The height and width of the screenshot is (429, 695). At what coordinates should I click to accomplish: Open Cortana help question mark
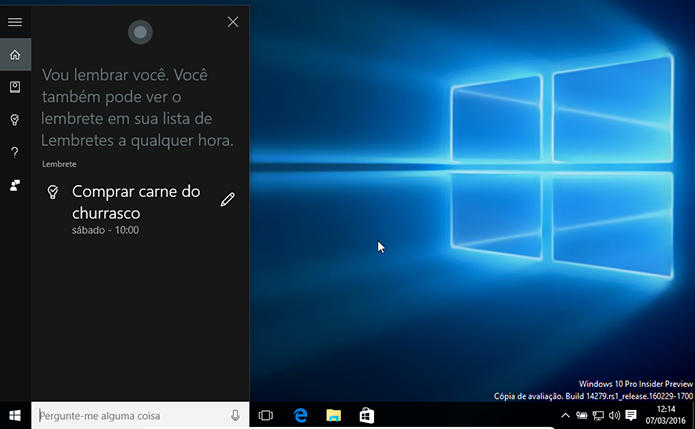[15, 152]
